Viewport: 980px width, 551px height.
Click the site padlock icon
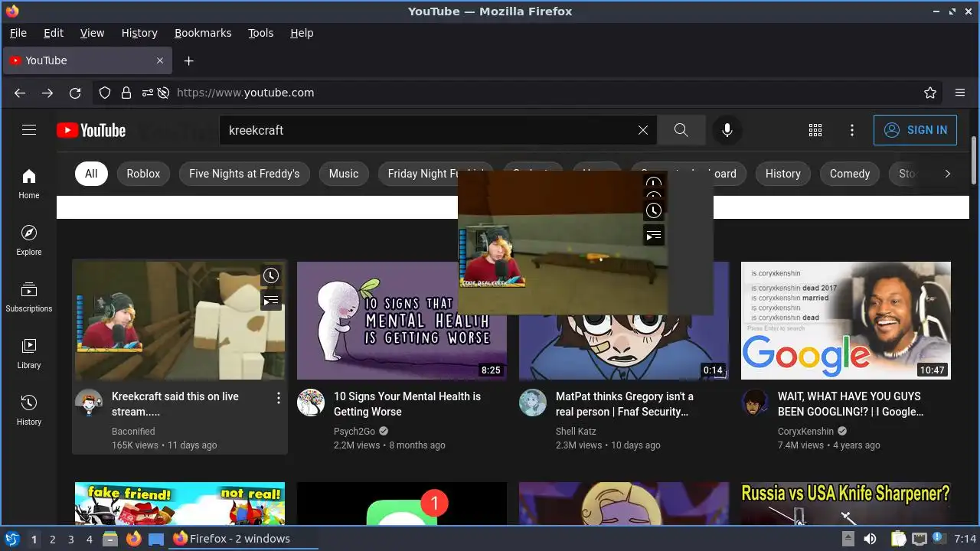[x=126, y=93]
